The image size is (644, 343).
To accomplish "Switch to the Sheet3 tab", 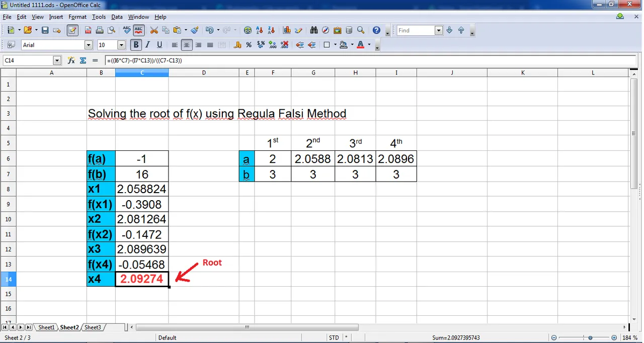I will pos(93,327).
